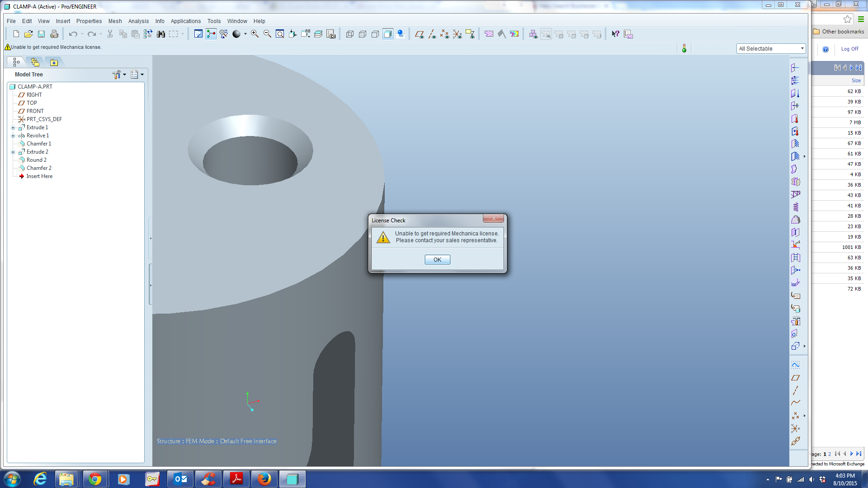868x488 pixels.
Task: Click the datum curve tool in right toolbar
Action: (x=795, y=403)
